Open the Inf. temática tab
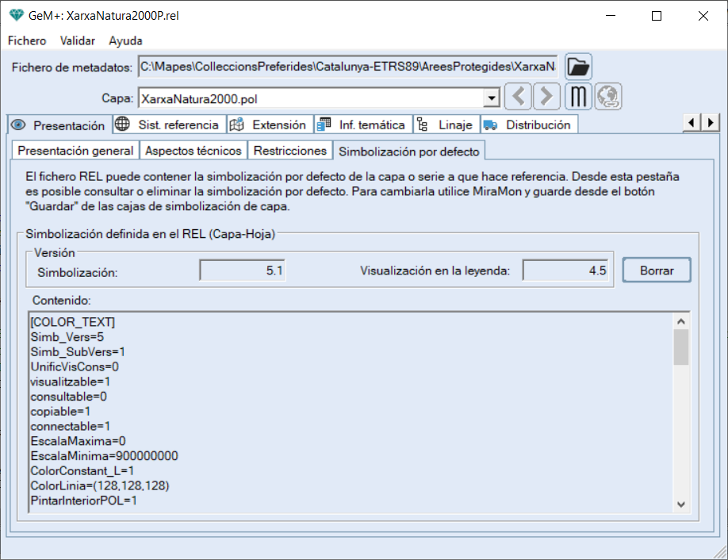This screenshot has height=560, width=728. tap(363, 125)
